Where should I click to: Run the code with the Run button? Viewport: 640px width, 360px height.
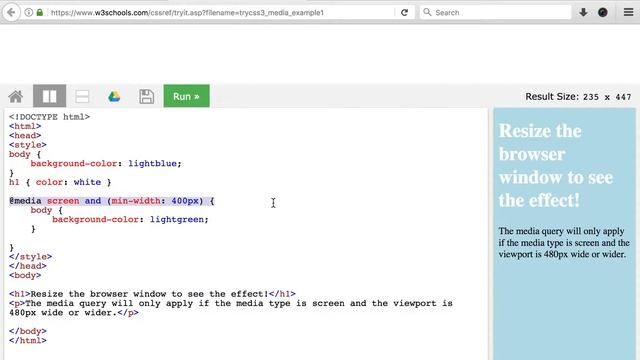coord(187,96)
